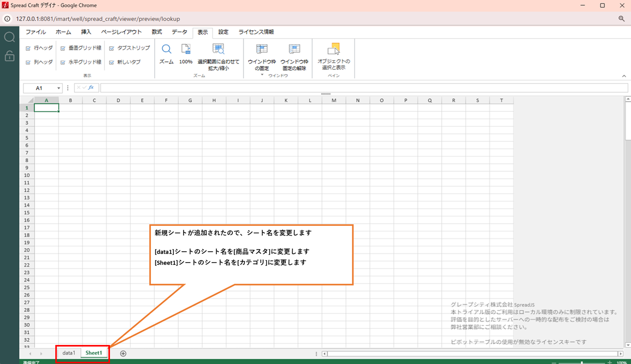Image resolution: width=631 pixels, height=364 pixels.
Task: Open the object selection pane icon
Action: pyautogui.click(x=334, y=49)
